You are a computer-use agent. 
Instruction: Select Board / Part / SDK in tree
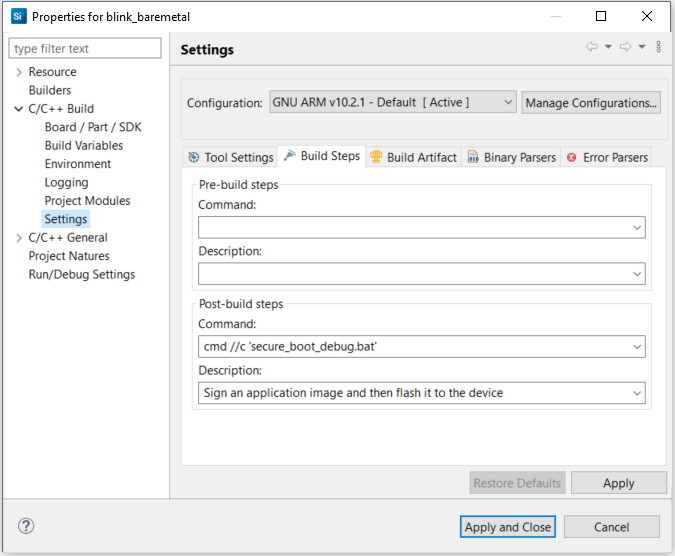pos(93,127)
